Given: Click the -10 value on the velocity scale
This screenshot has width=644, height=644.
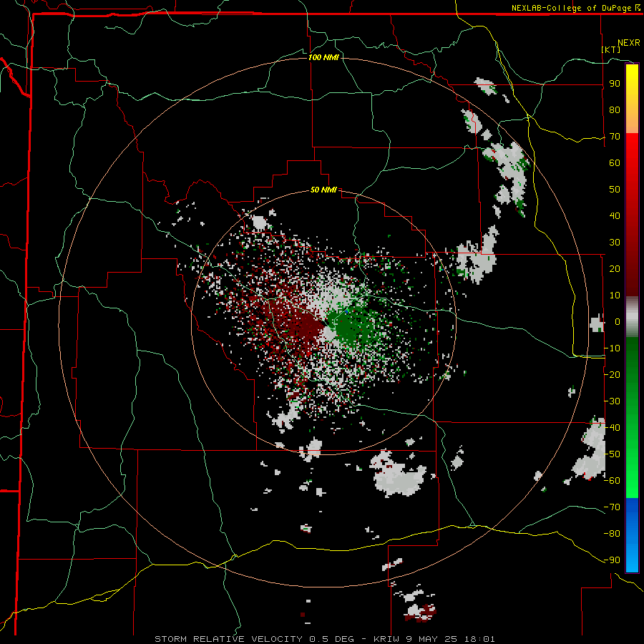Looking at the screenshot, I should pyautogui.click(x=612, y=348).
